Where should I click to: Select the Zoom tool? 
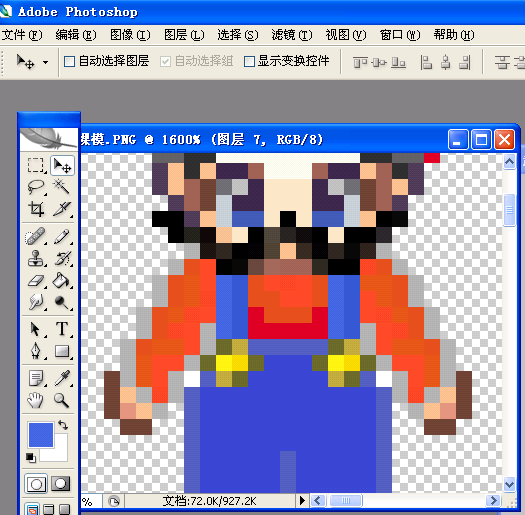(62, 400)
